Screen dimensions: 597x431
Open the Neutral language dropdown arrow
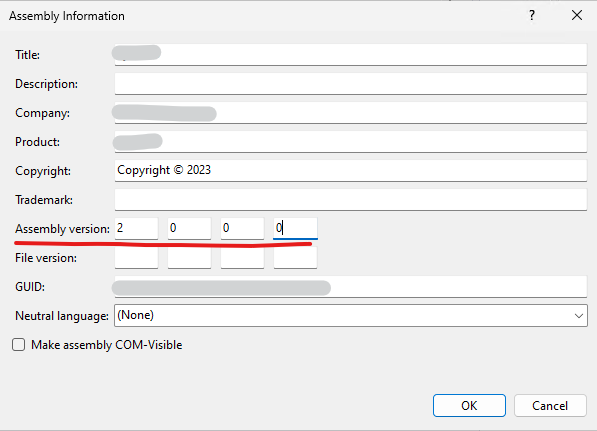[579, 316]
